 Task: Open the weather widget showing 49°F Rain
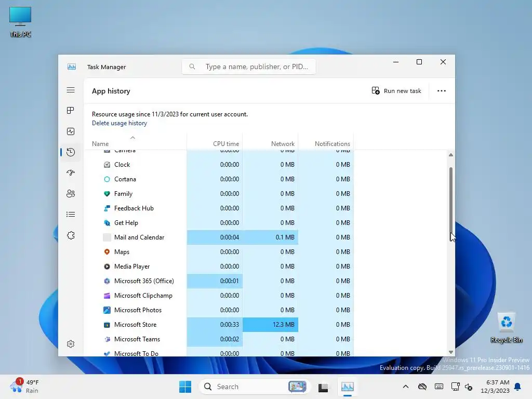(x=25, y=387)
